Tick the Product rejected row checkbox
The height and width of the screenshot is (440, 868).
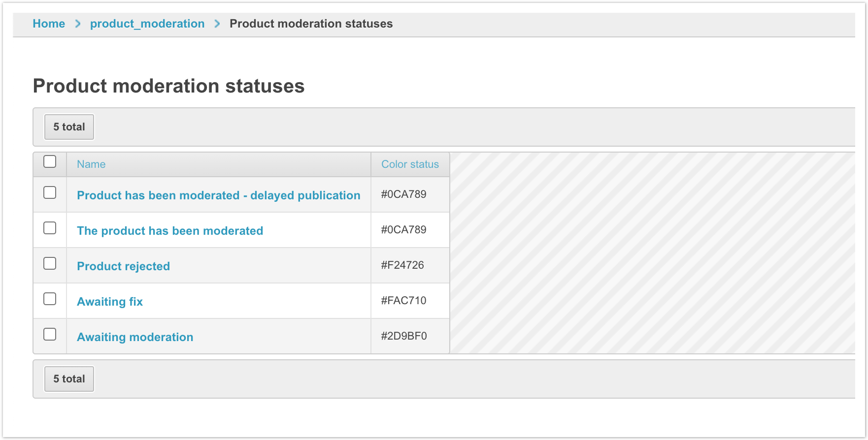pos(50,263)
